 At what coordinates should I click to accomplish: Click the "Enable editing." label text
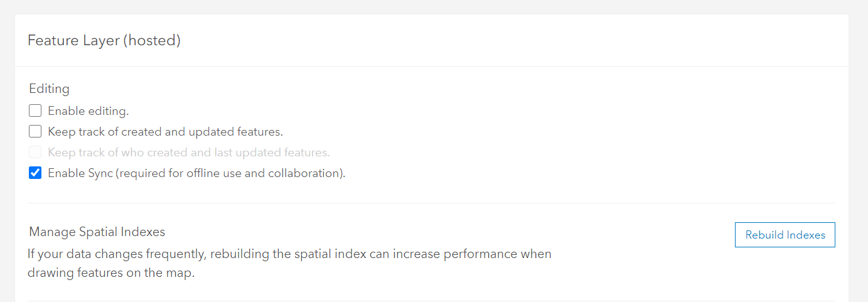[x=88, y=111]
